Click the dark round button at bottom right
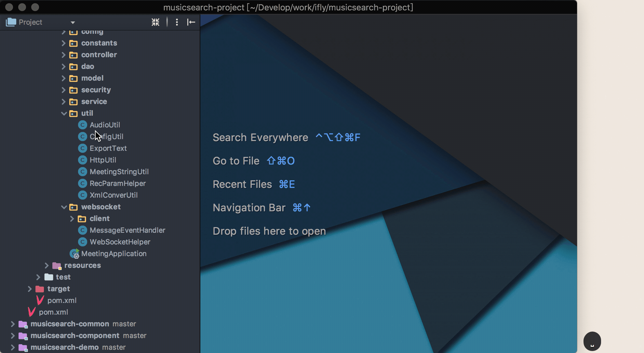This screenshot has height=353, width=644. tap(592, 341)
